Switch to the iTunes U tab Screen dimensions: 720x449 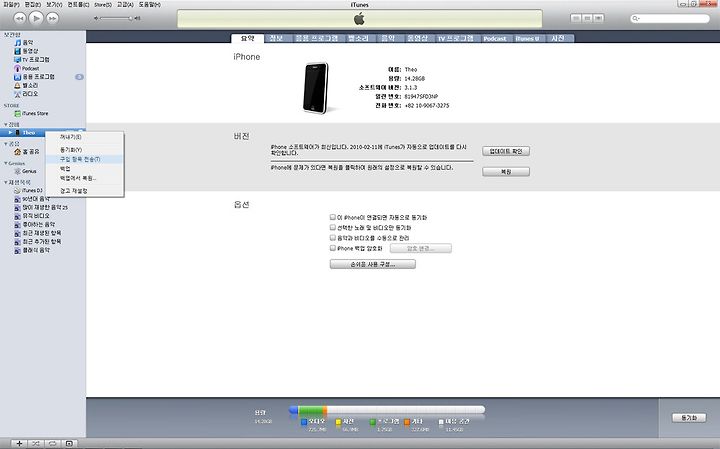coord(528,39)
